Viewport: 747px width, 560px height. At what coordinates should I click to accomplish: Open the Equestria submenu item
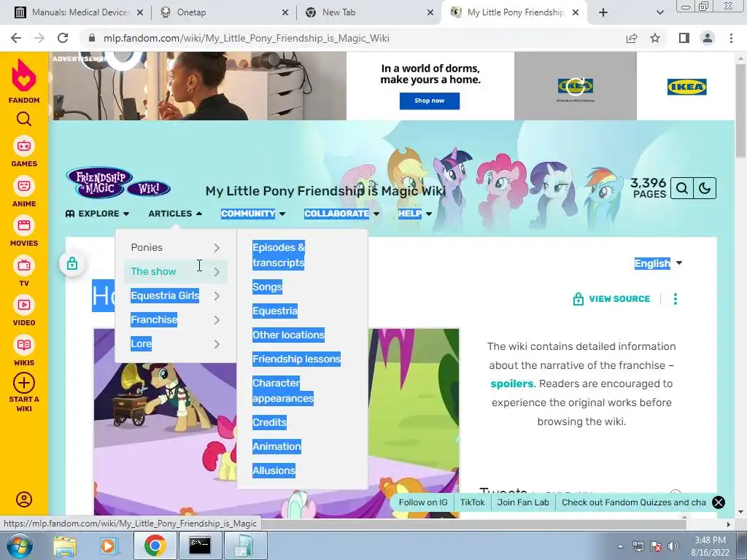(275, 311)
